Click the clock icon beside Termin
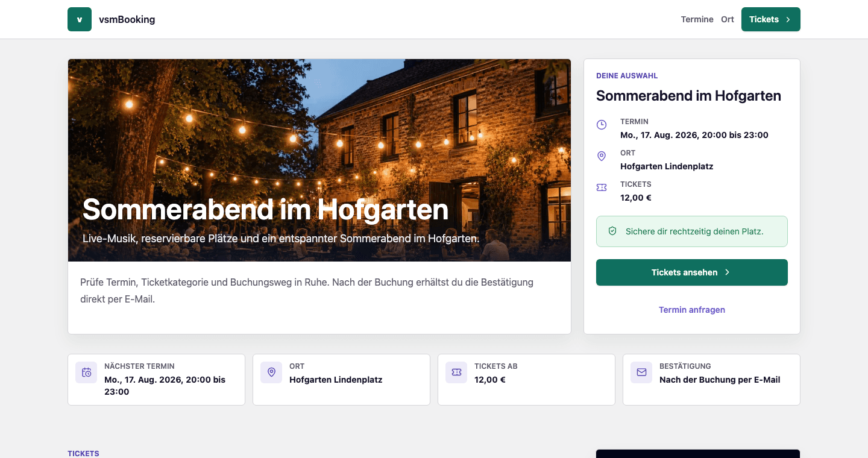The image size is (868, 458). [602, 125]
